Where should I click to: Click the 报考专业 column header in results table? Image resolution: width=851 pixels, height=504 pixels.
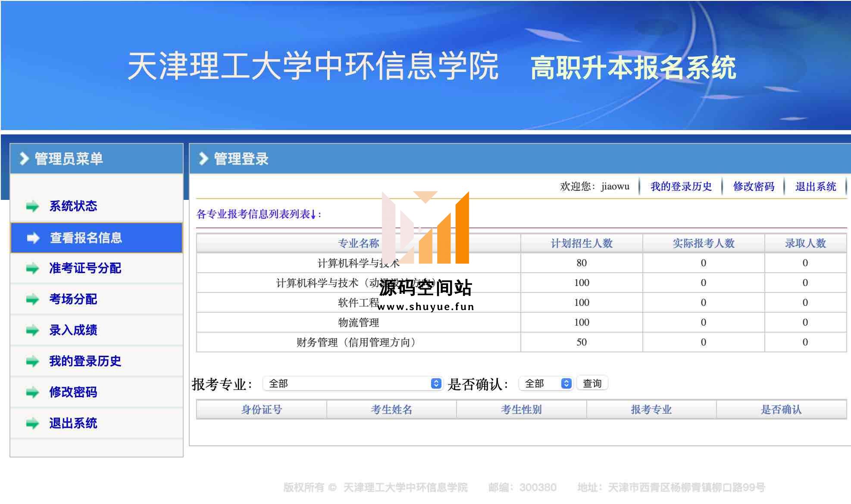click(651, 410)
